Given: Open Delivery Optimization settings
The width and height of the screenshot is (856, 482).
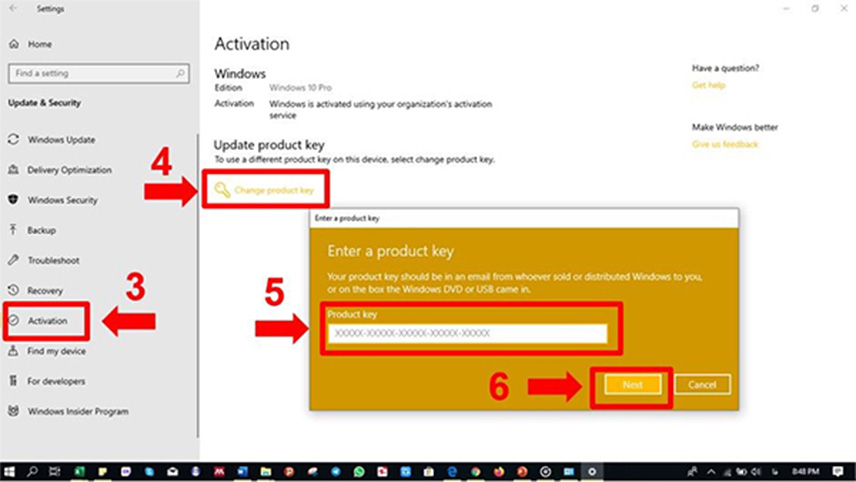Looking at the screenshot, I should [69, 170].
